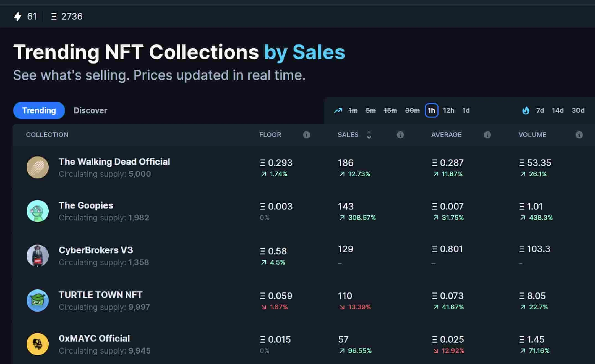595x364 pixels.
Task: Choose the 30d timeframe
Action: pyautogui.click(x=578, y=110)
